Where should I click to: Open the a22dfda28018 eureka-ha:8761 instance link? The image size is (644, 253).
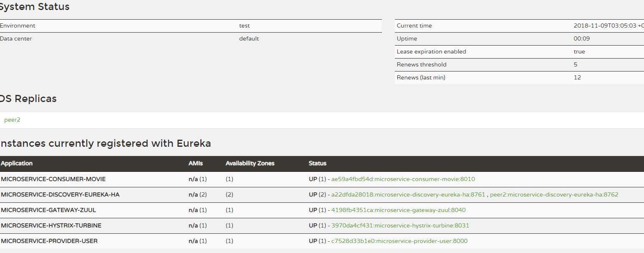408,194
